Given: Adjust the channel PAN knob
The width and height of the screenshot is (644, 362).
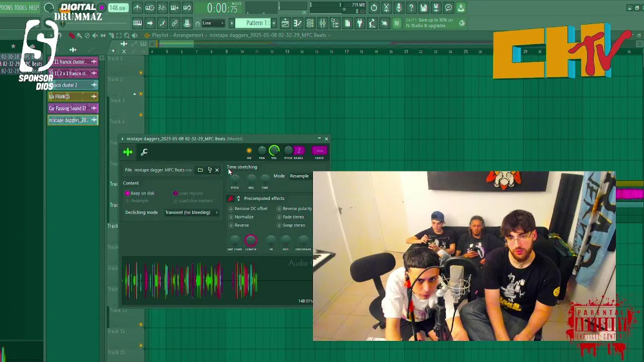Looking at the screenshot, I should click(262, 150).
